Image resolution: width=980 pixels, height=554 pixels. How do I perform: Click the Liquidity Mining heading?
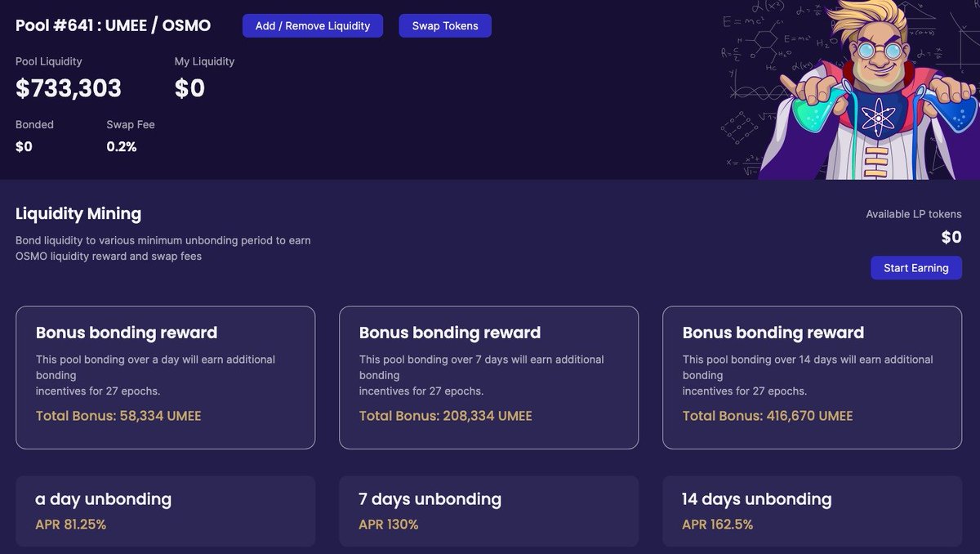78,213
